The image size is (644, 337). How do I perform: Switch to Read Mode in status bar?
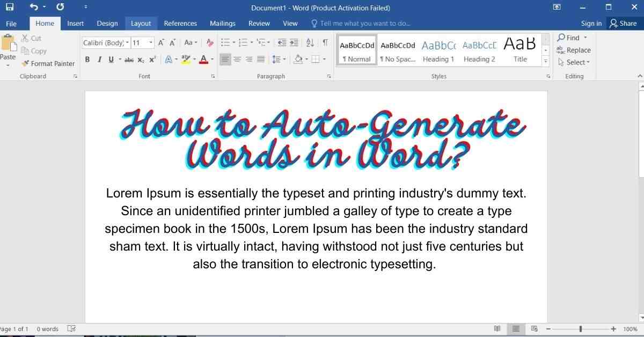(x=497, y=328)
